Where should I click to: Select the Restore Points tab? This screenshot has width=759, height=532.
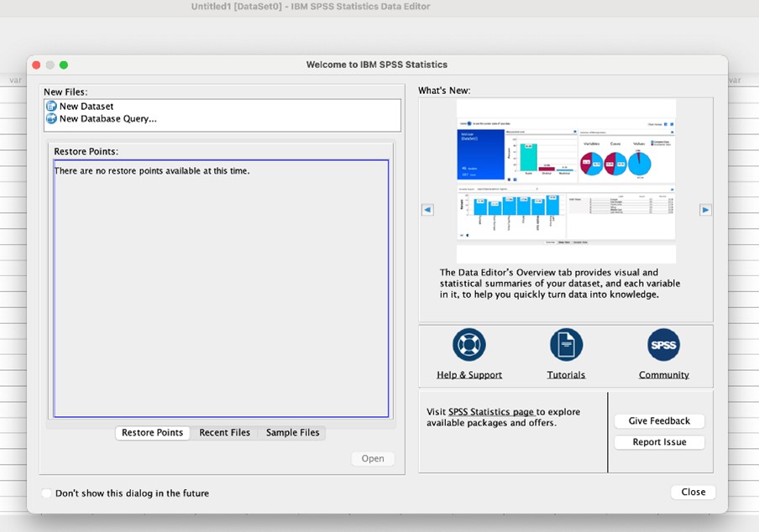(152, 433)
